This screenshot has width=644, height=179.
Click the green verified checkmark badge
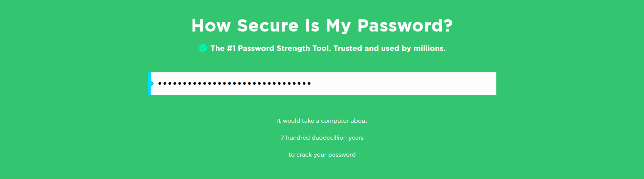coord(203,48)
